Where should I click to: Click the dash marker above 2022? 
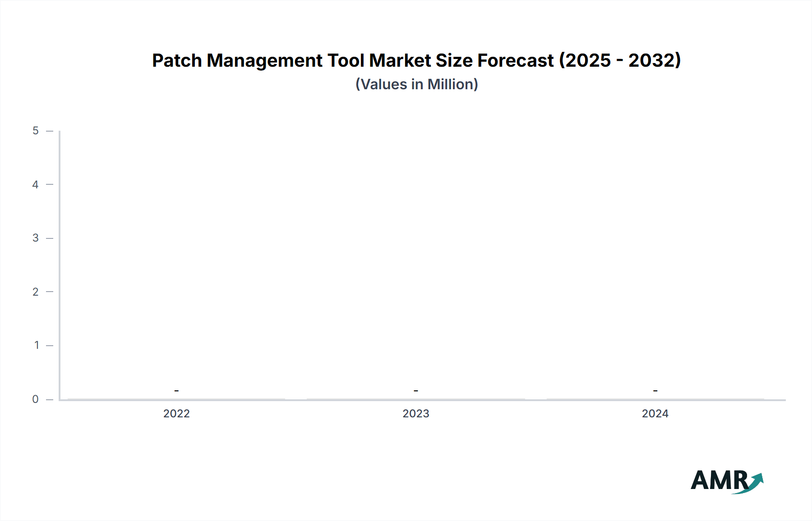(176, 389)
